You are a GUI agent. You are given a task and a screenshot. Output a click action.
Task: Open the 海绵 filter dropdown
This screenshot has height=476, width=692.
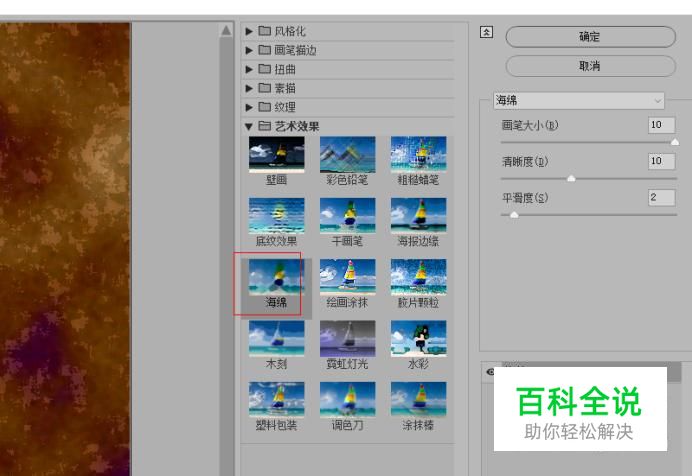[579, 101]
